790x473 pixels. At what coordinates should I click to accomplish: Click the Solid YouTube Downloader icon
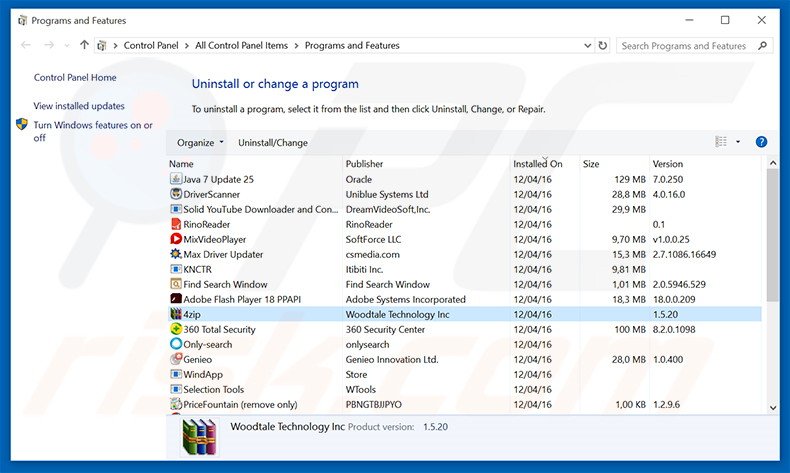[176, 209]
